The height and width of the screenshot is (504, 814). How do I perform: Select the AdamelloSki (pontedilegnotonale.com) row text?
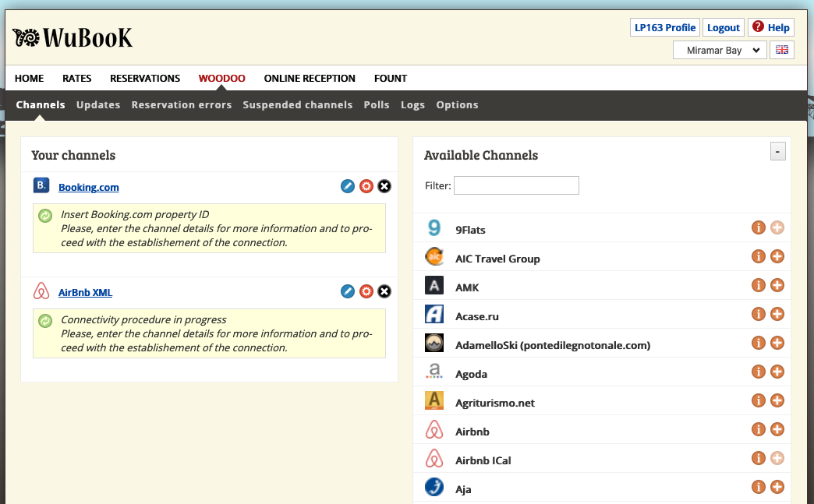(x=552, y=345)
